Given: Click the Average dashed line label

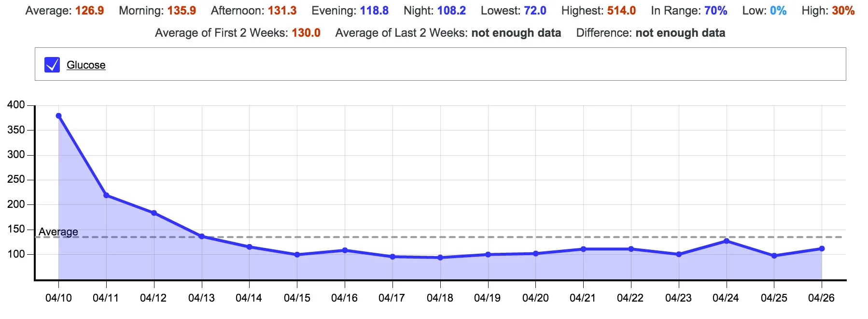Looking at the screenshot, I should click(58, 232).
